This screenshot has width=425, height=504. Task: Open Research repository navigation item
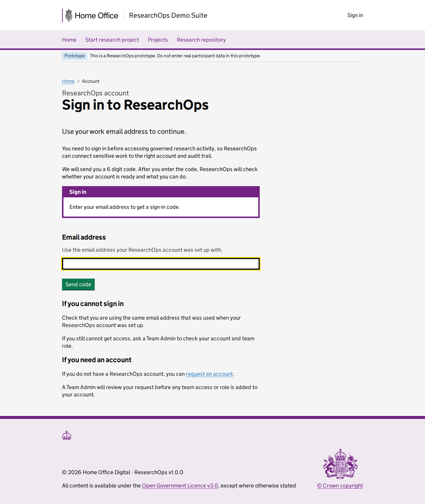coord(201,40)
